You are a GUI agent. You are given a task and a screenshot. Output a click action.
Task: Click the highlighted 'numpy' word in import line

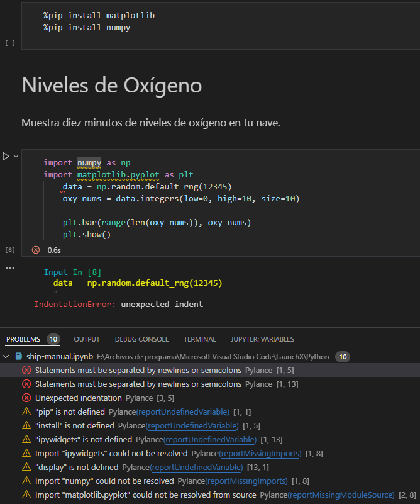89,162
